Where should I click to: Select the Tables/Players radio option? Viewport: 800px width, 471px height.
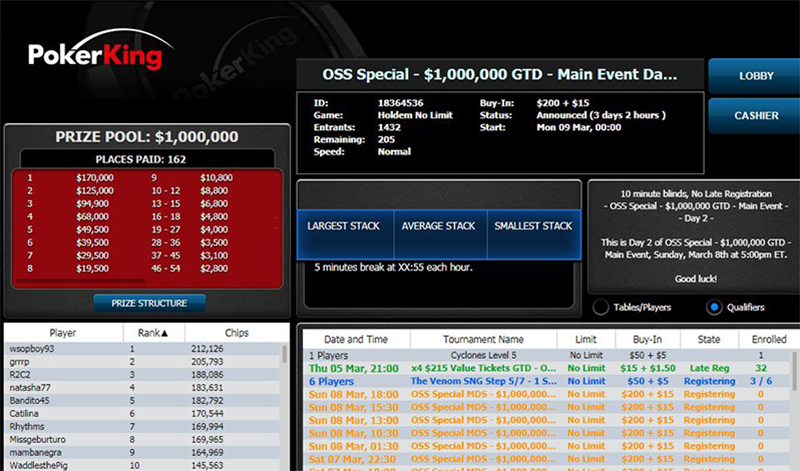[x=601, y=307]
